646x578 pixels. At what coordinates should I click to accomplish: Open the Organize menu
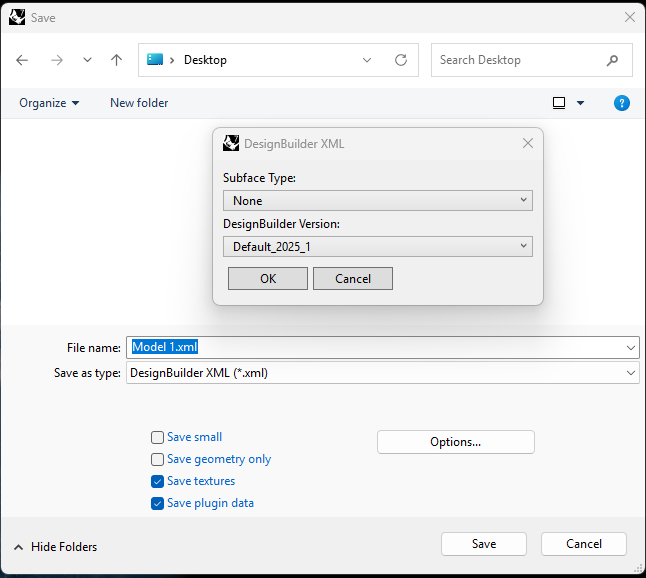tap(48, 103)
